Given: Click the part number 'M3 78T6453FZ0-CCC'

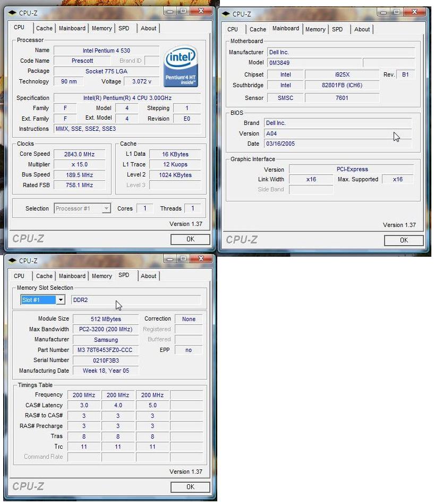Looking at the screenshot, I should 106,350.
